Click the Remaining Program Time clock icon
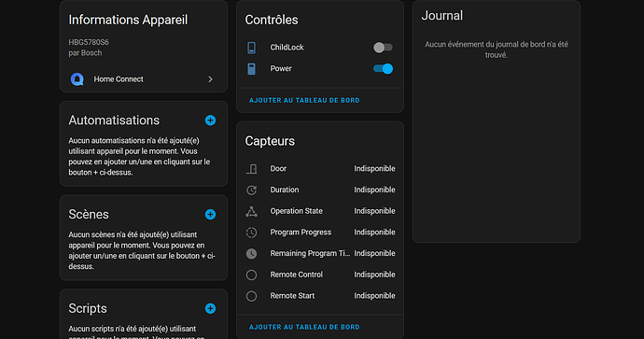Screen dimensions: 644x339 point(251,253)
